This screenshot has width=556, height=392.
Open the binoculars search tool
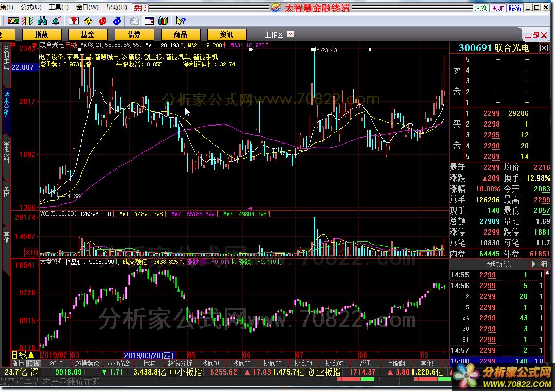click(x=42, y=21)
